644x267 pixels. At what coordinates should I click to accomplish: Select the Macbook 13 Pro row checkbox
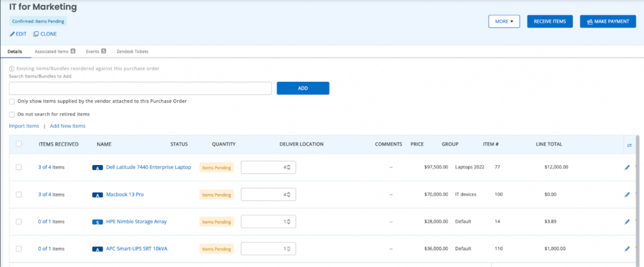[18, 195]
